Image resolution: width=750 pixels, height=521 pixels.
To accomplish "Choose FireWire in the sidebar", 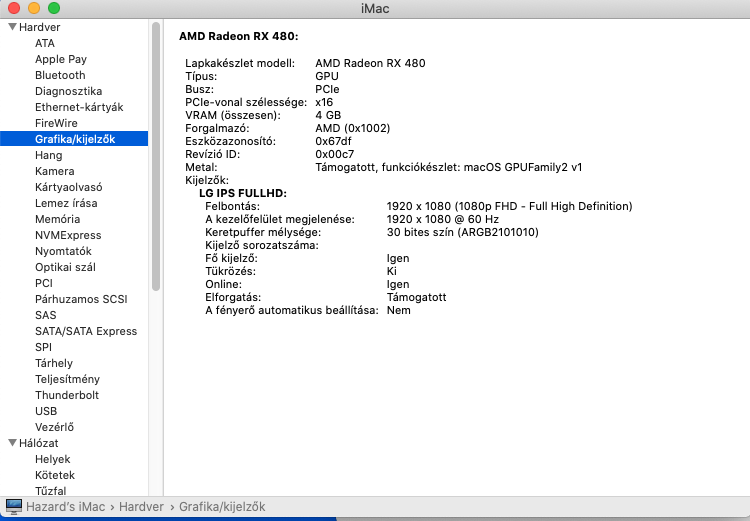I will click(56, 123).
